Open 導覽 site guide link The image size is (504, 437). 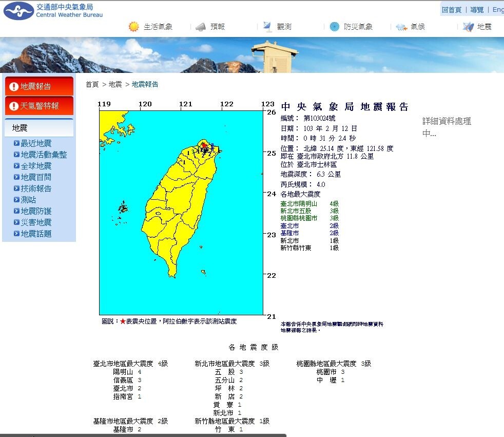[477, 10]
